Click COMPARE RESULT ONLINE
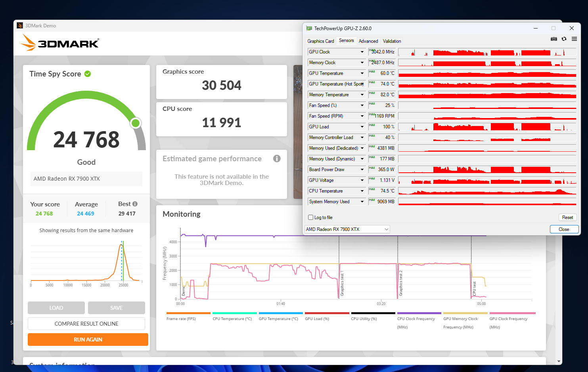 86,324
